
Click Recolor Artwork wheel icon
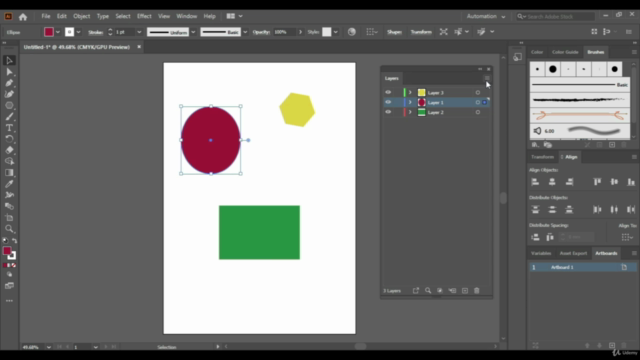pos(351,32)
